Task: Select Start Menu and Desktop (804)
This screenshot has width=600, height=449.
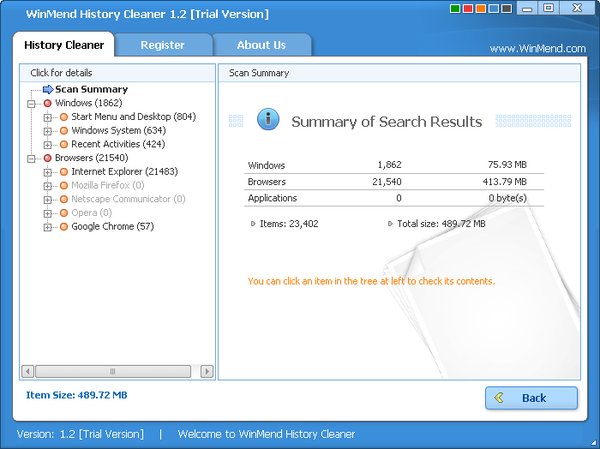Action: 134,117
